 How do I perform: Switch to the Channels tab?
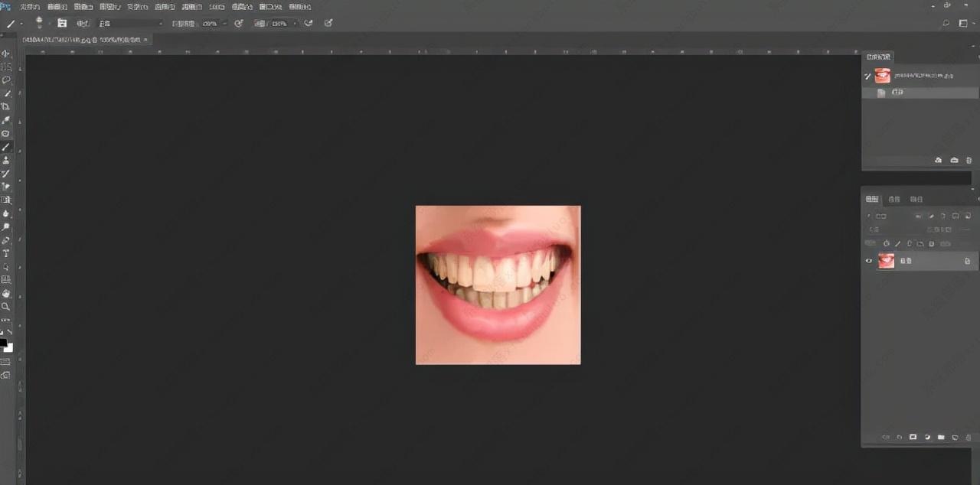pos(893,199)
